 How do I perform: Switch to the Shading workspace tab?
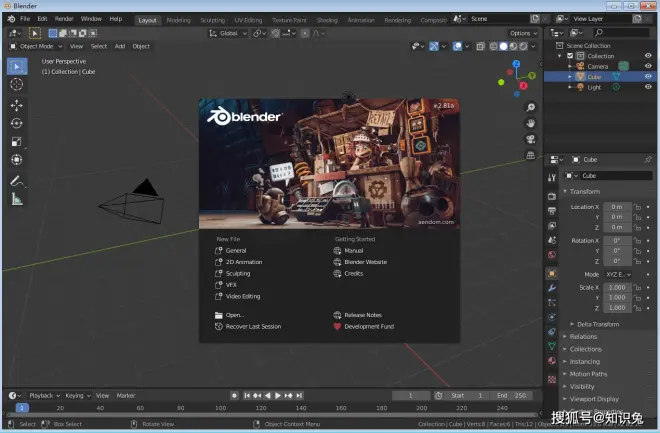[327, 20]
